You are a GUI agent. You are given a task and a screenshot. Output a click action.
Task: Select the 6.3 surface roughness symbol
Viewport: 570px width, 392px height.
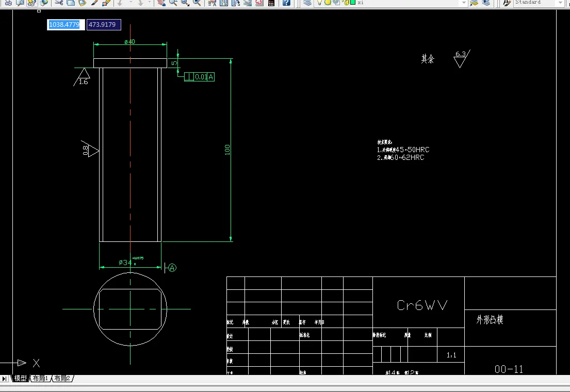[462, 59]
